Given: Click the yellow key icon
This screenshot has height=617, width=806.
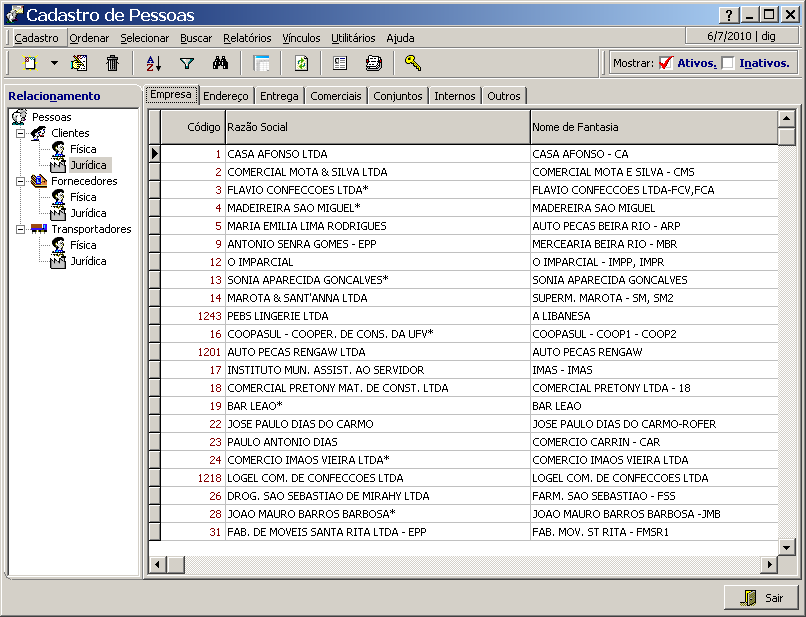Looking at the screenshot, I should (412, 63).
